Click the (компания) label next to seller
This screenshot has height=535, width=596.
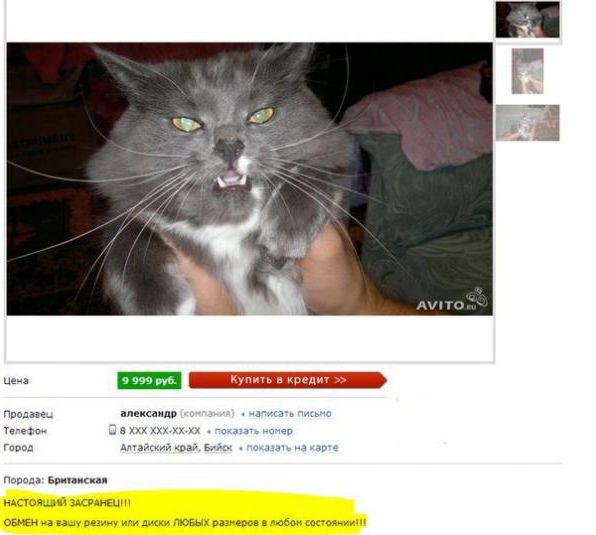(x=207, y=413)
